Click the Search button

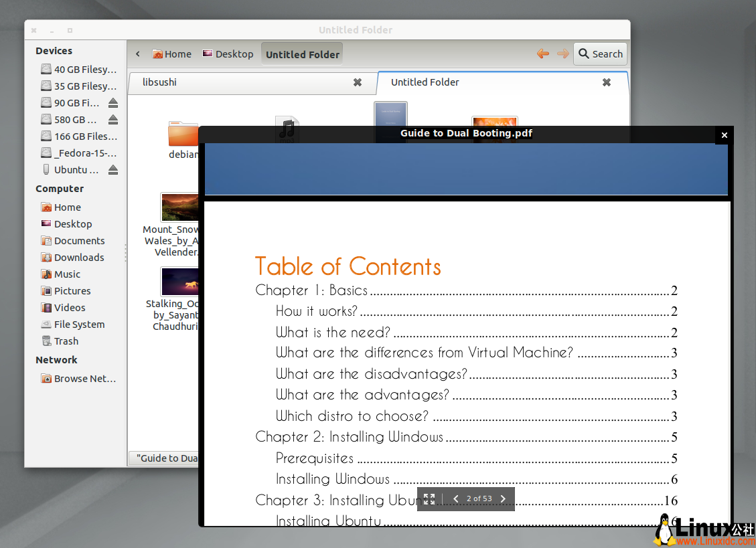point(600,54)
